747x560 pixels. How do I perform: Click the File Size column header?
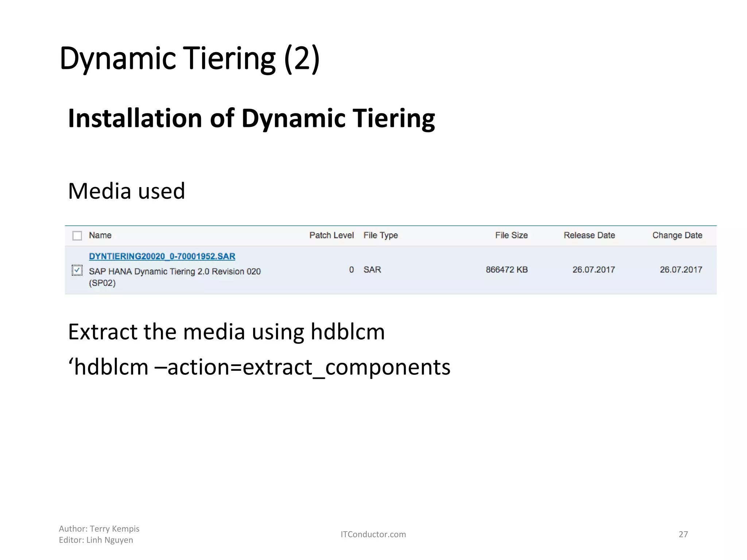click(x=511, y=235)
